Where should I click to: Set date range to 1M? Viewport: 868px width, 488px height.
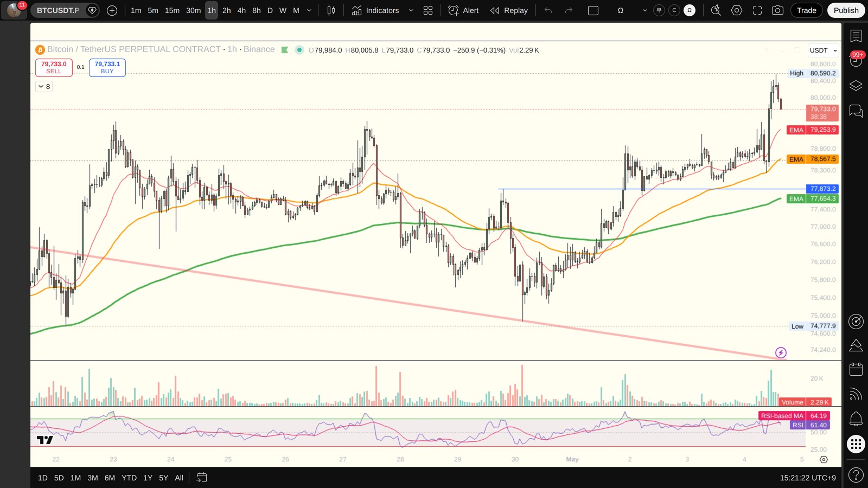[x=75, y=478]
